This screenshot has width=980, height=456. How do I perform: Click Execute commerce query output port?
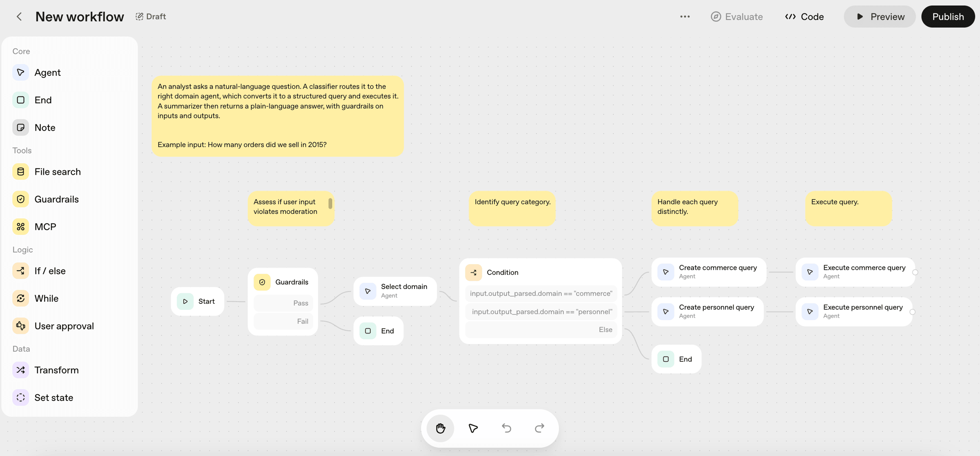coord(915,272)
